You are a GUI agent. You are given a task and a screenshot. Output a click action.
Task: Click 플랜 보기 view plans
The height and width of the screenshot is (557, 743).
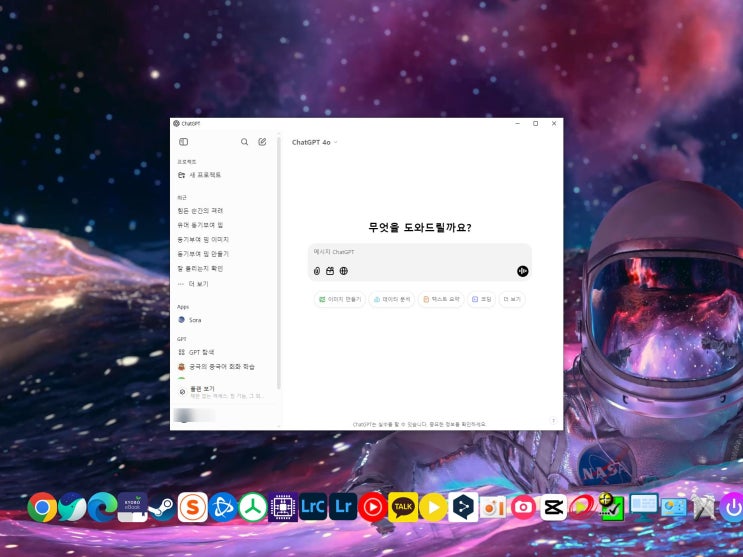(222, 392)
